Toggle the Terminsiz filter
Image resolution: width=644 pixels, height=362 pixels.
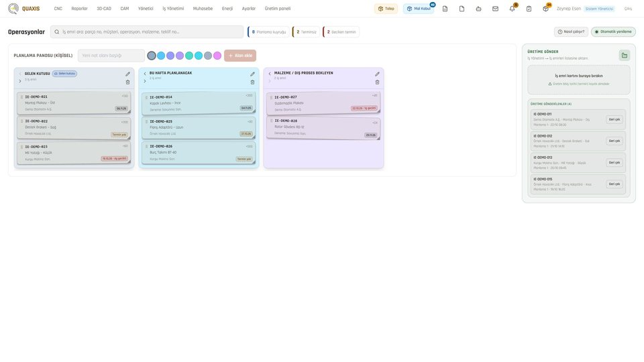pos(307,32)
